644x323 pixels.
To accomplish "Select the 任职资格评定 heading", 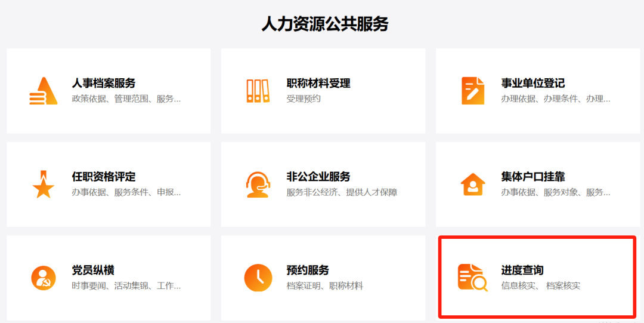I will tap(104, 177).
